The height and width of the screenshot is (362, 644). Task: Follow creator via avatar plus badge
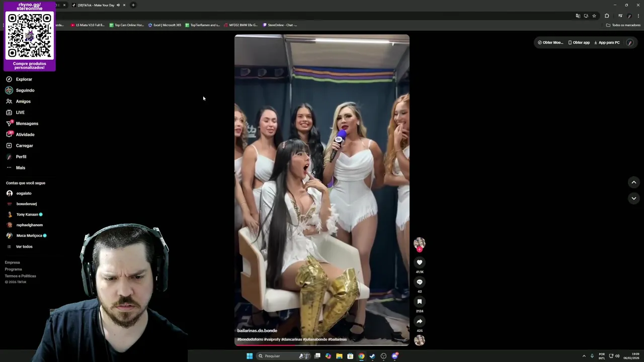click(419, 249)
